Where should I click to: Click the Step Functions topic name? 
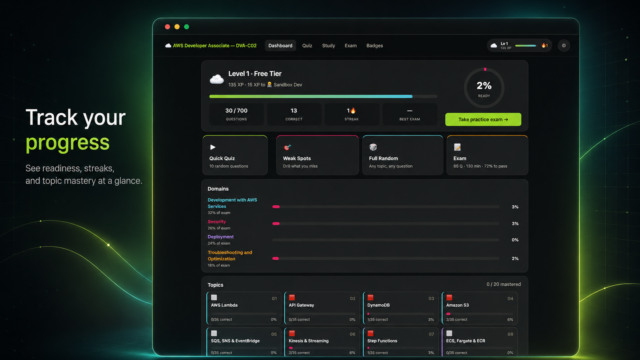tap(382, 341)
